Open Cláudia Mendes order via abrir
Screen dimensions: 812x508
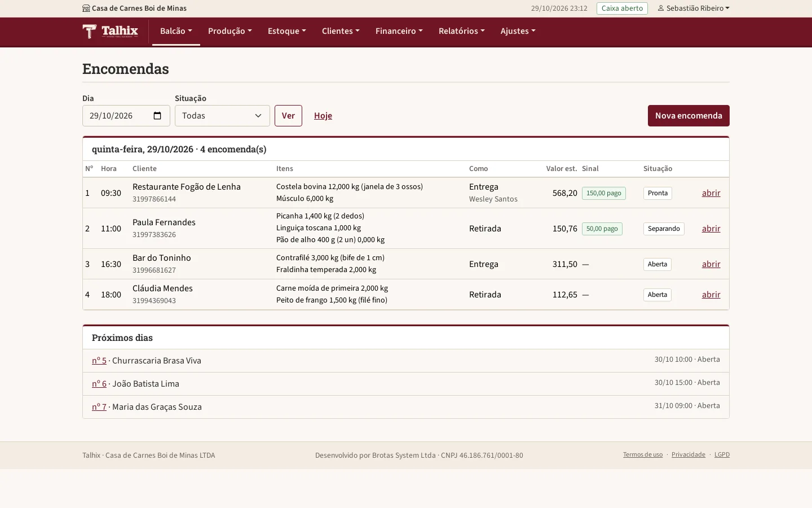click(711, 295)
